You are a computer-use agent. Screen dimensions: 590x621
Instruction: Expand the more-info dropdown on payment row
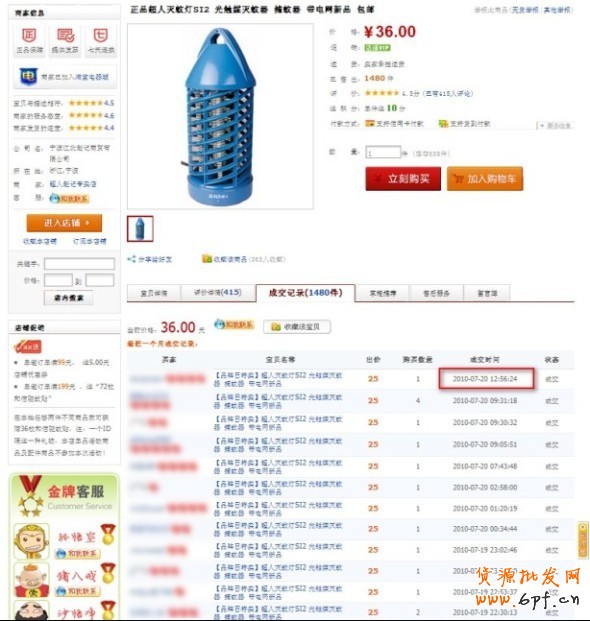coord(555,126)
